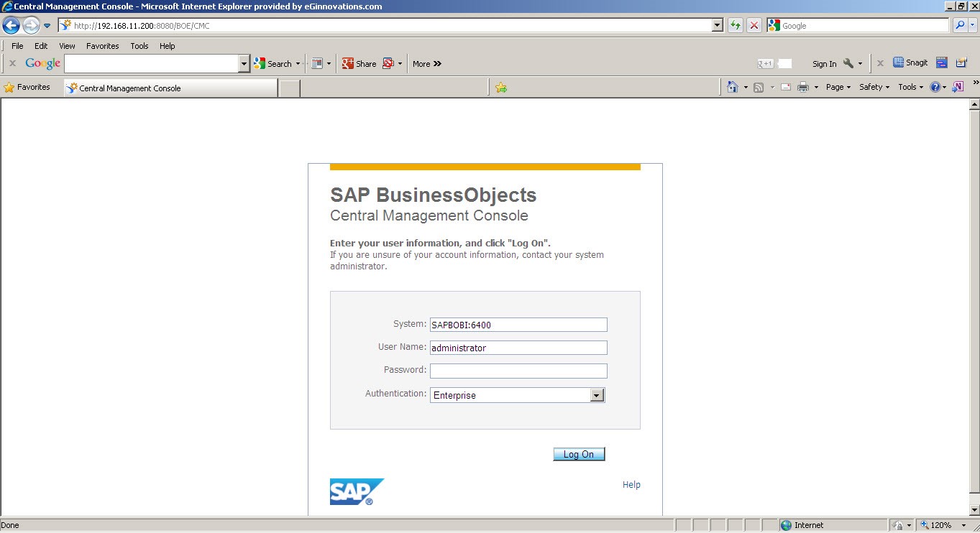
Task: Click the Google+ Share button
Action: 360,63
